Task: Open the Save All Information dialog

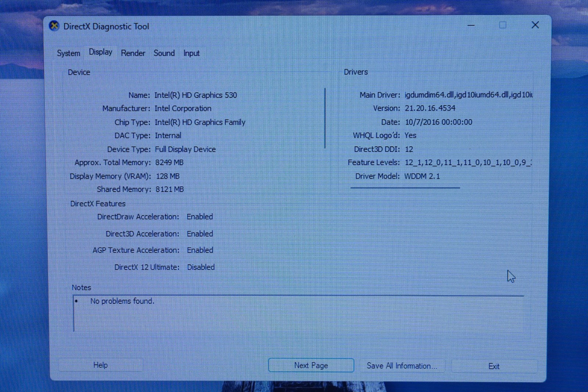Action: [x=402, y=366]
